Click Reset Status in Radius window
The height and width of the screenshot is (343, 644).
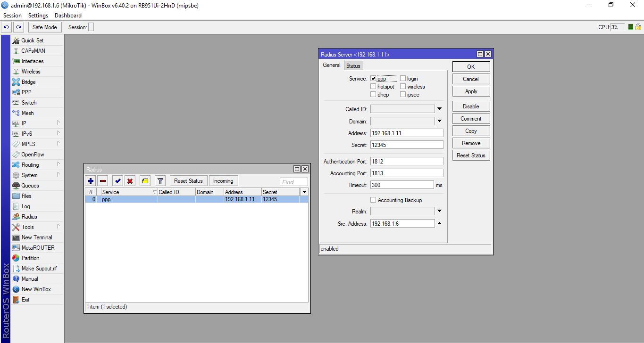coord(188,181)
